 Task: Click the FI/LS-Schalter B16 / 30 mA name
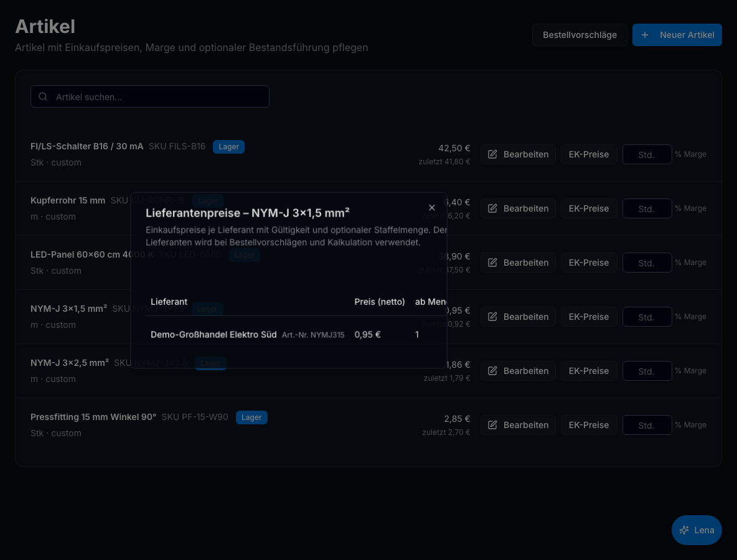(x=87, y=146)
